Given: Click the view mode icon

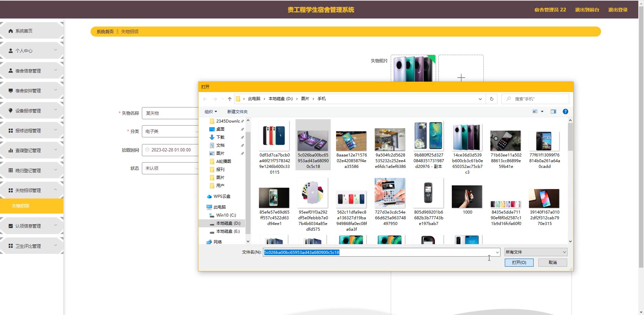Looking at the screenshot, I should point(535,111).
